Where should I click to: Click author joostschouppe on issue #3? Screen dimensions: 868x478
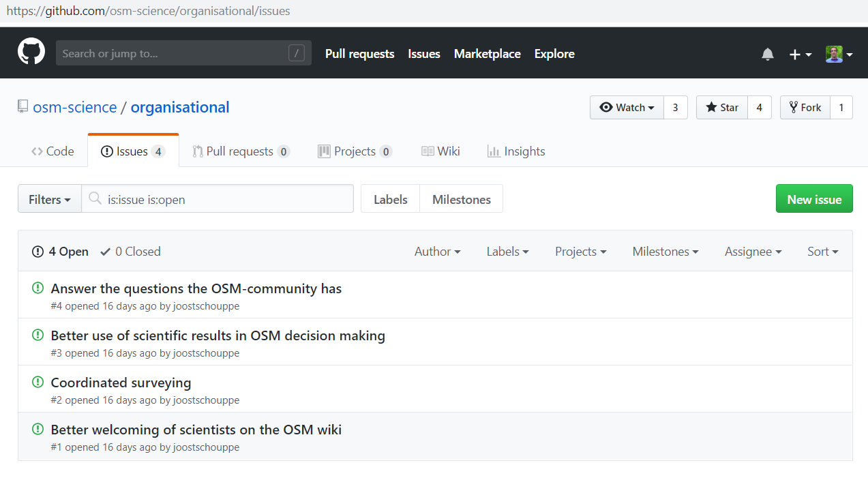tap(206, 353)
